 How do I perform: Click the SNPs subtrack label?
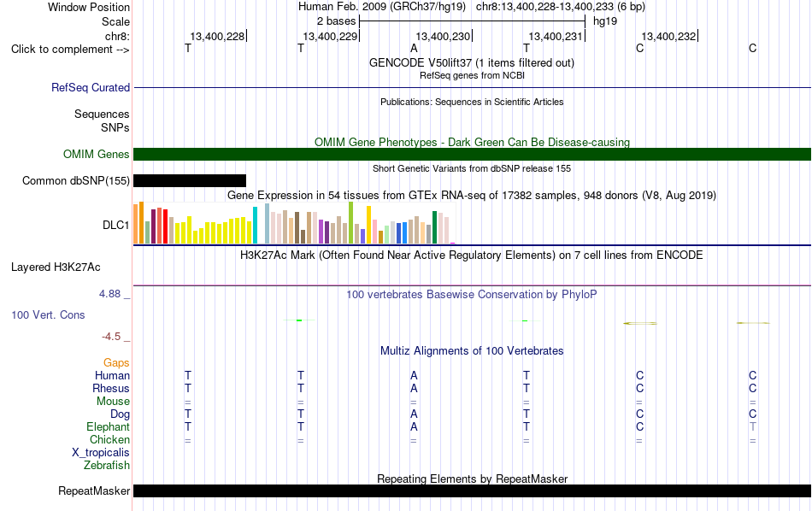coord(115,127)
